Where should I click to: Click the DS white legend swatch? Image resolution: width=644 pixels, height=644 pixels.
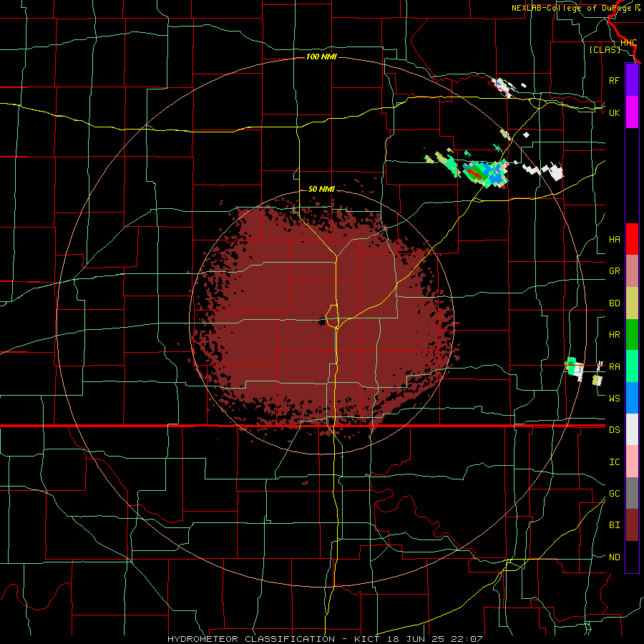coord(632,429)
